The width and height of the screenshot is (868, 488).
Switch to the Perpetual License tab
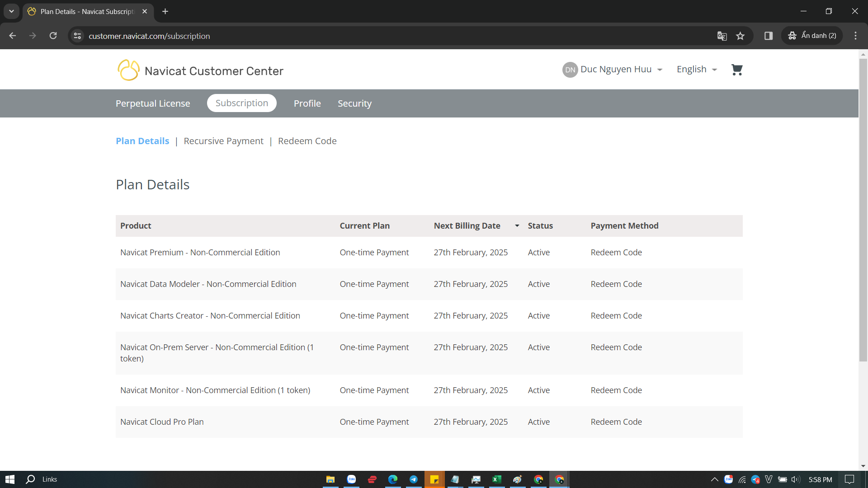[153, 103]
